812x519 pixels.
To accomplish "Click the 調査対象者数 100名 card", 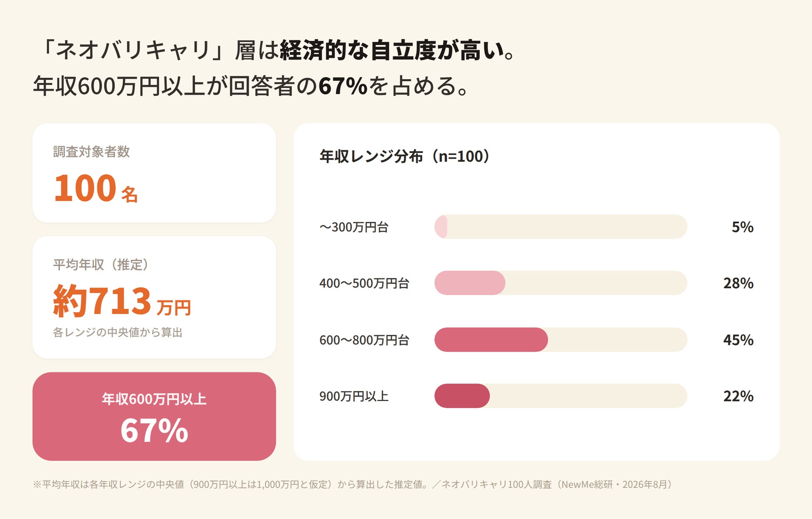I will point(154,173).
